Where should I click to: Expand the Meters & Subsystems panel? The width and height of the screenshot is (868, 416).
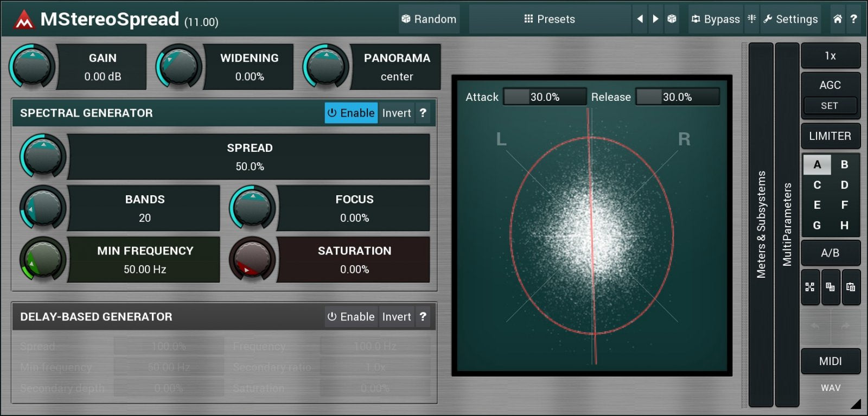pos(761,225)
